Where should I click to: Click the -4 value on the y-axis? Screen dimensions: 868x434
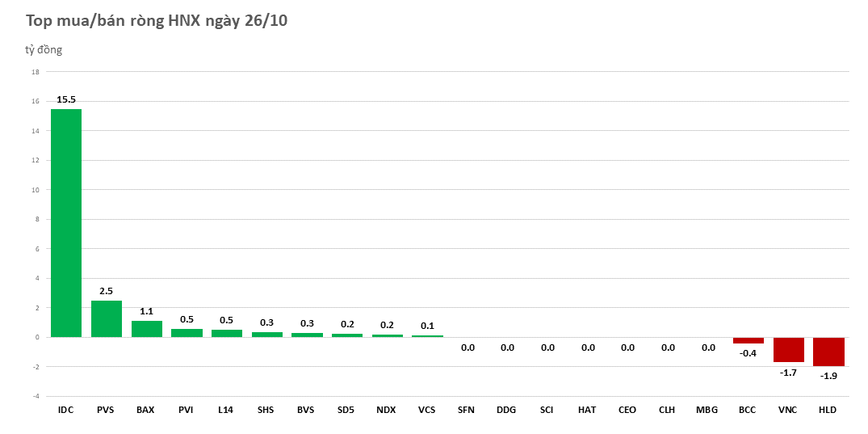click(35, 396)
